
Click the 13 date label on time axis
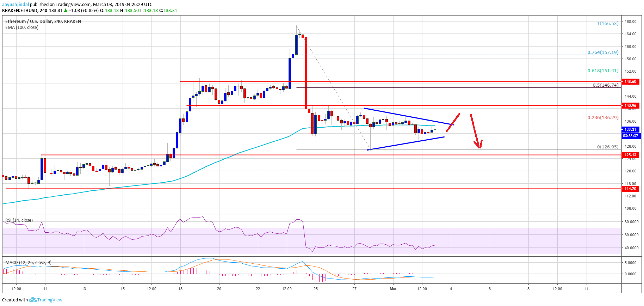[84, 289]
